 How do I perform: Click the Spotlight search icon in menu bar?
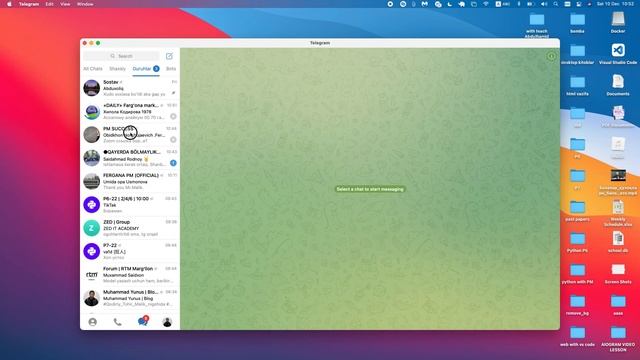(556, 4)
